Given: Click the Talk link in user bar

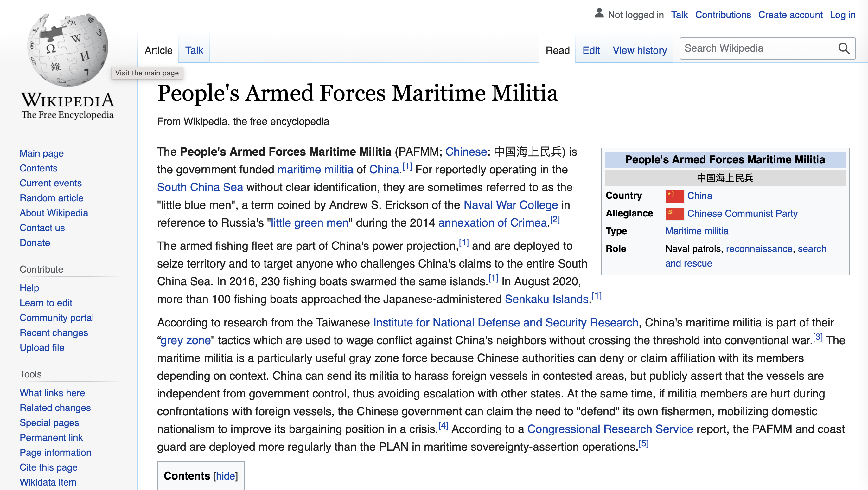Looking at the screenshot, I should (679, 15).
